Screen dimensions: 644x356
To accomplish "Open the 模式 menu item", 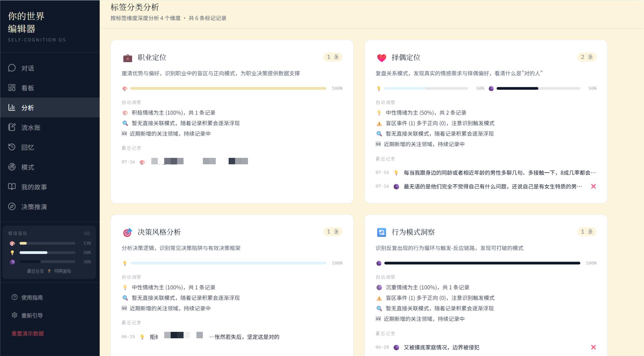I will click(50, 167).
